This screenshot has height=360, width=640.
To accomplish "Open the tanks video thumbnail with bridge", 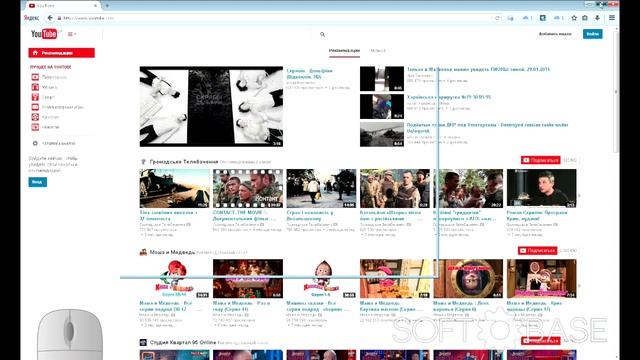I will 382,134.
